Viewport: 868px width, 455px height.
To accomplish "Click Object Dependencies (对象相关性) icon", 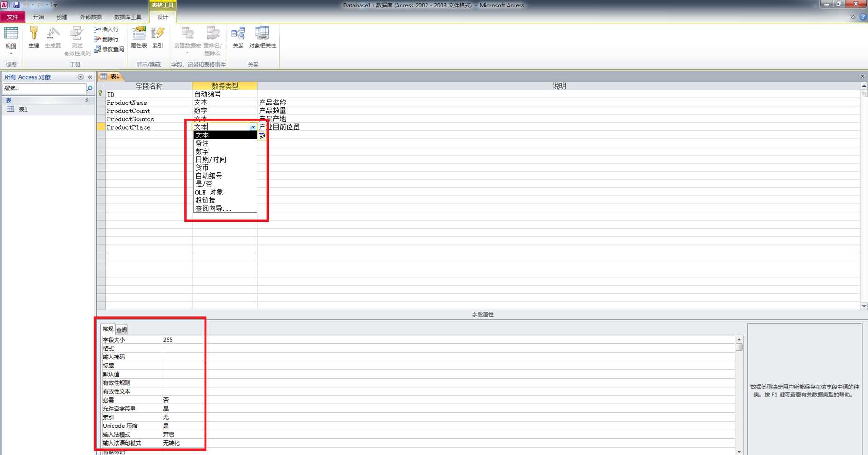I will (x=262, y=37).
